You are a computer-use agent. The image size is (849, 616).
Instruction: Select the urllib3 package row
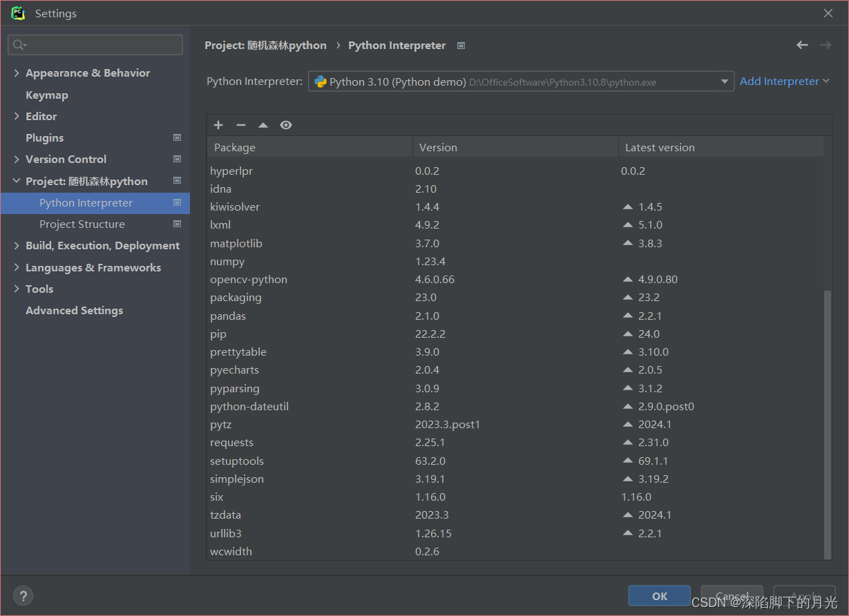pyautogui.click(x=515, y=533)
